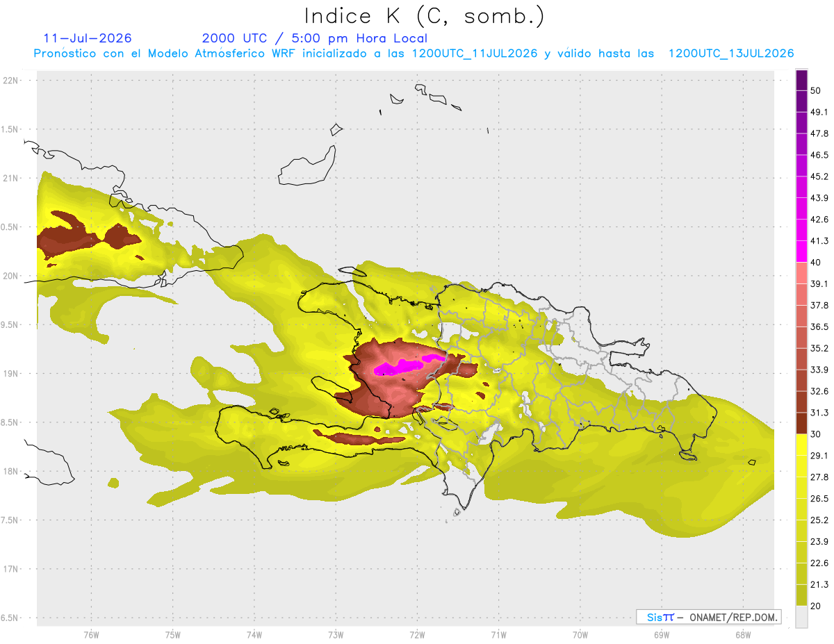This screenshot has width=834, height=644.
Task: Click the "73W" longitude label
Action: (336, 635)
